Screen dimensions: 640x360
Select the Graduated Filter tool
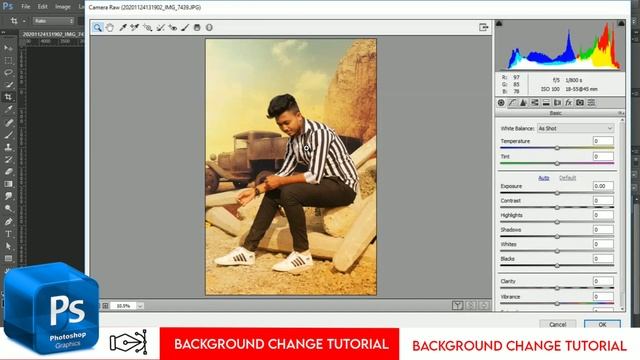pyautogui.click(x=197, y=27)
